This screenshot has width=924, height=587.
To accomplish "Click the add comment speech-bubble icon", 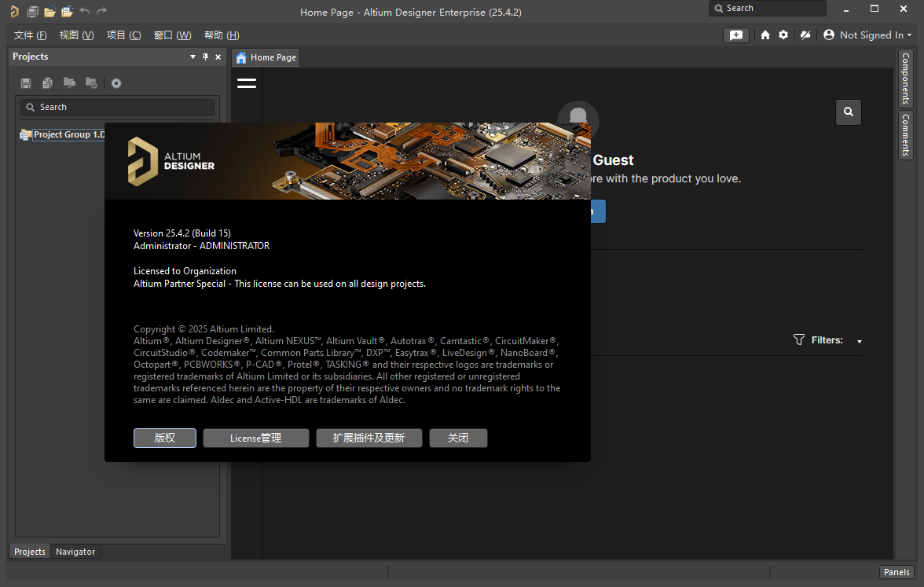I will tap(736, 35).
